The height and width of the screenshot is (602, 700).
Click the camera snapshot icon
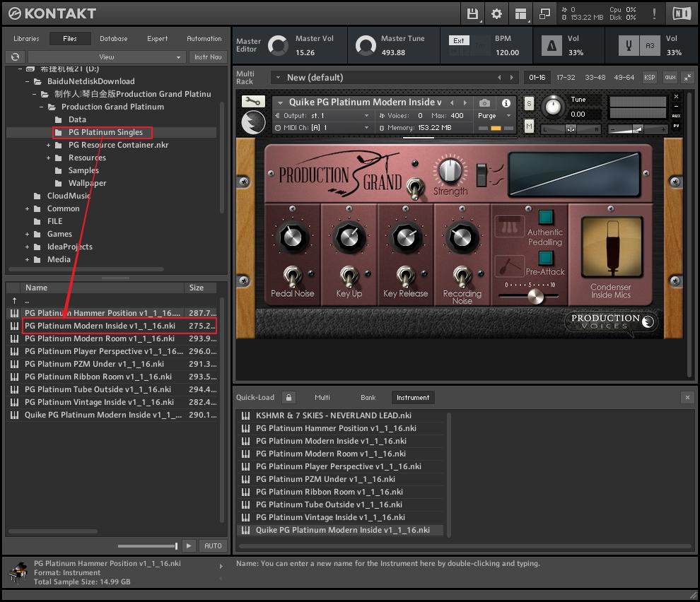[x=484, y=103]
